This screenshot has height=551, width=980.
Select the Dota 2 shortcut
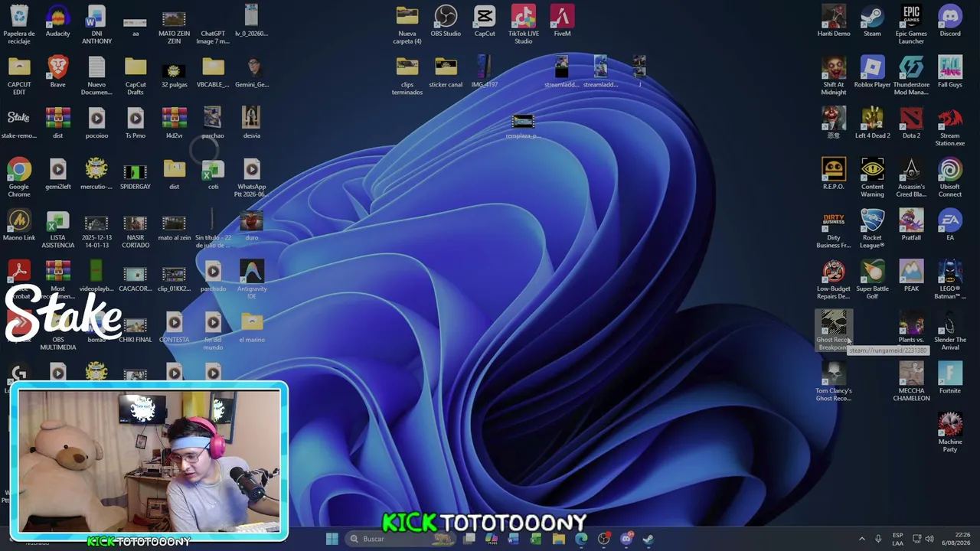[x=911, y=122]
